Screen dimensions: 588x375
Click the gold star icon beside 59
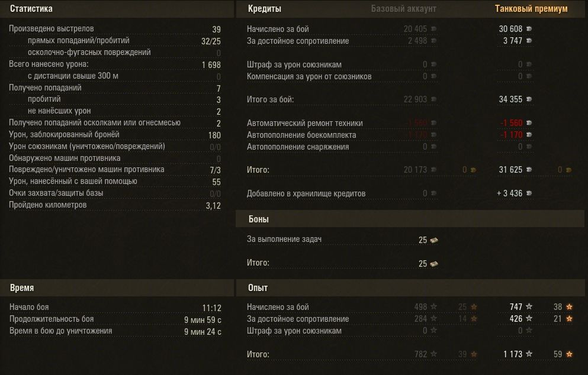[569, 354]
